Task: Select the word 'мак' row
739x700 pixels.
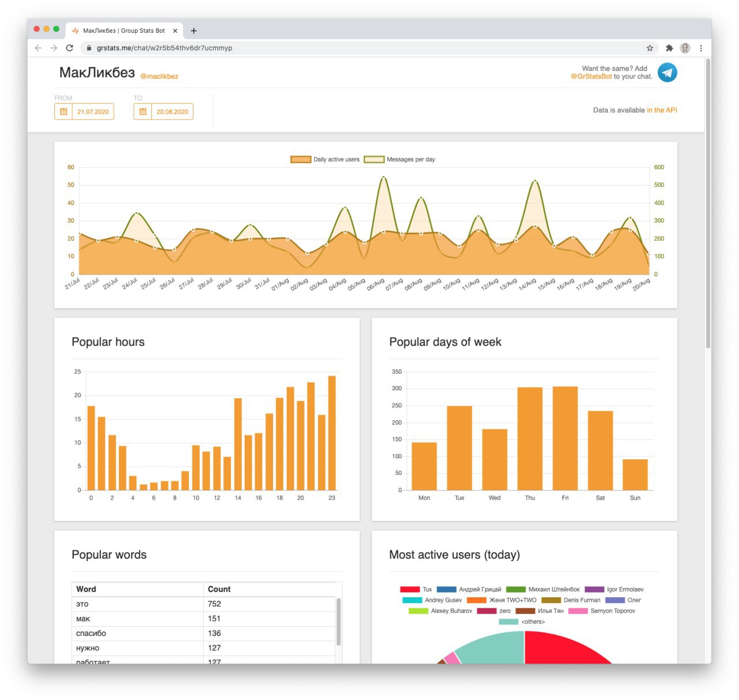Action: pos(203,619)
